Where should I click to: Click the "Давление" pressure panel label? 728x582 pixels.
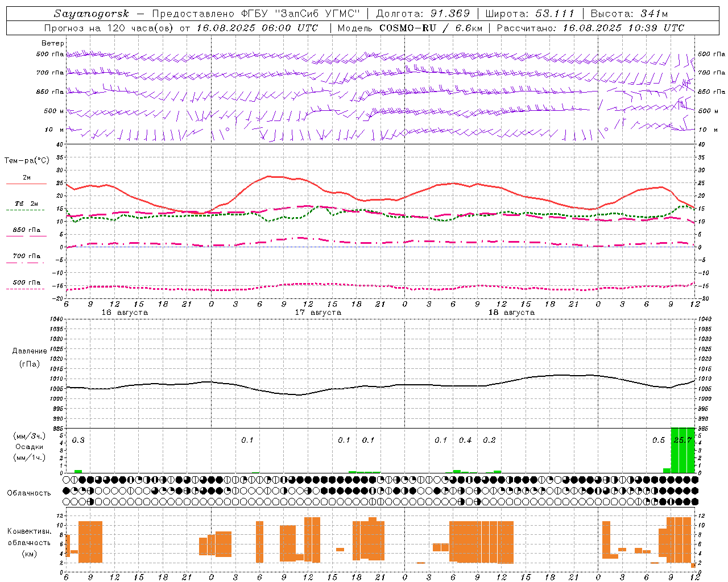click(28, 351)
